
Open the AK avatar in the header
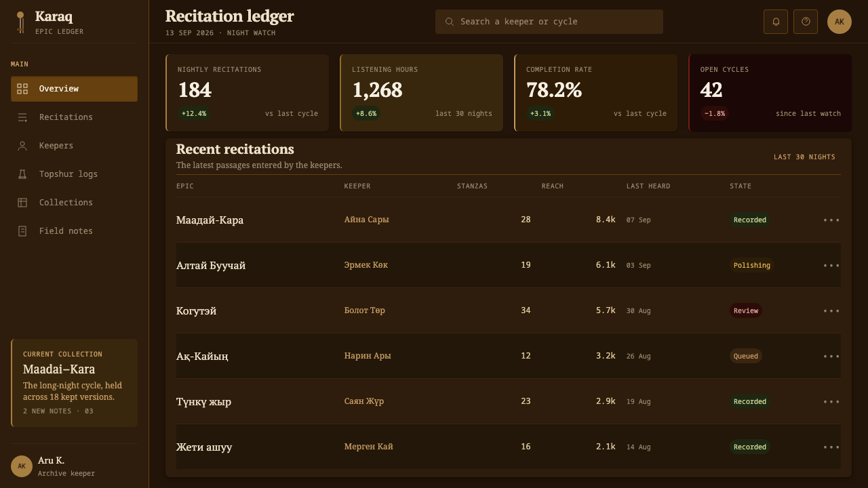point(840,22)
